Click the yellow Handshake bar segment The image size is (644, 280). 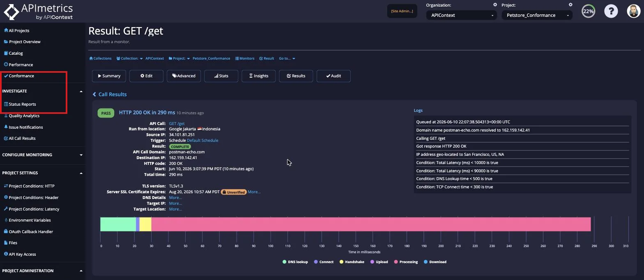[145, 224]
